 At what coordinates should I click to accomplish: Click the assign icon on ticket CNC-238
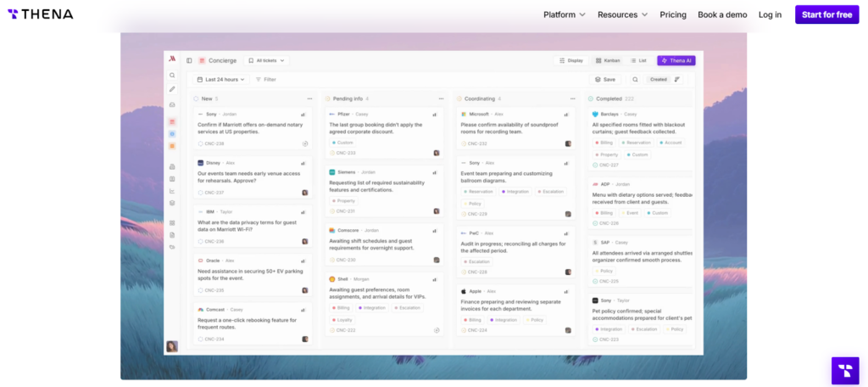tap(305, 143)
